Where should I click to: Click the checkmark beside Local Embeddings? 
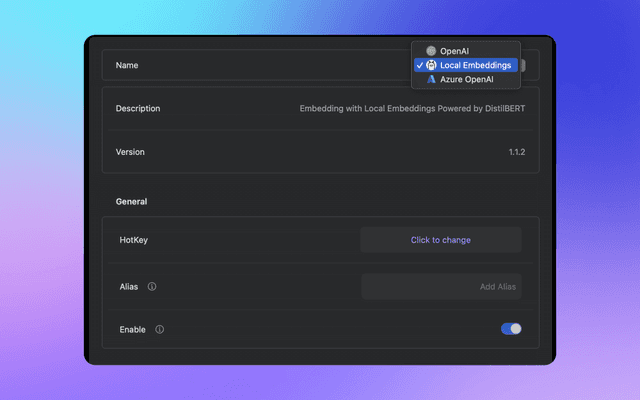(420, 65)
